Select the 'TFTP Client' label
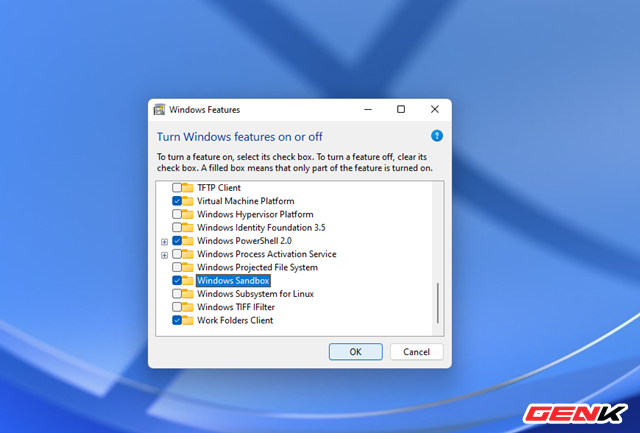The height and width of the screenshot is (433, 640). click(219, 188)
